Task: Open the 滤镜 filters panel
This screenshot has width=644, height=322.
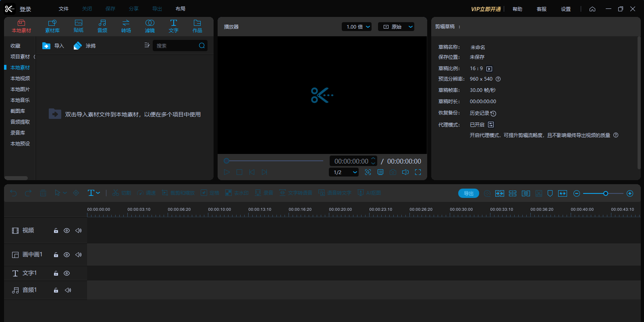Action: coord(150,26)
